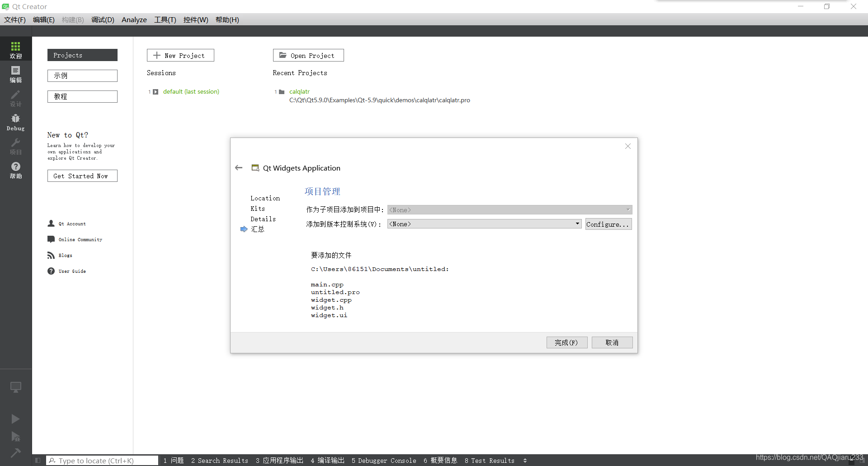Open the 控件(W) menu
The width and height of the screenshot is (868, 466).
pos(196,20)
